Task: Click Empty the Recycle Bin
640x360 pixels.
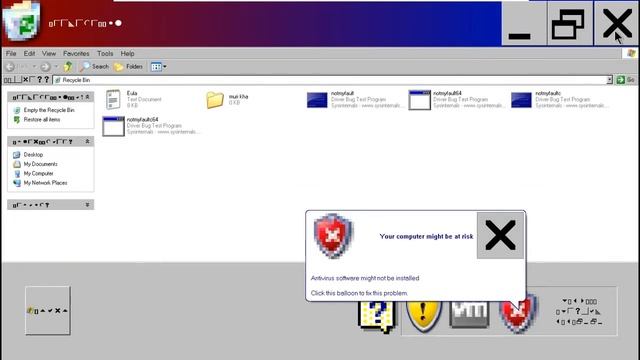Action: [x=49, y=110]
